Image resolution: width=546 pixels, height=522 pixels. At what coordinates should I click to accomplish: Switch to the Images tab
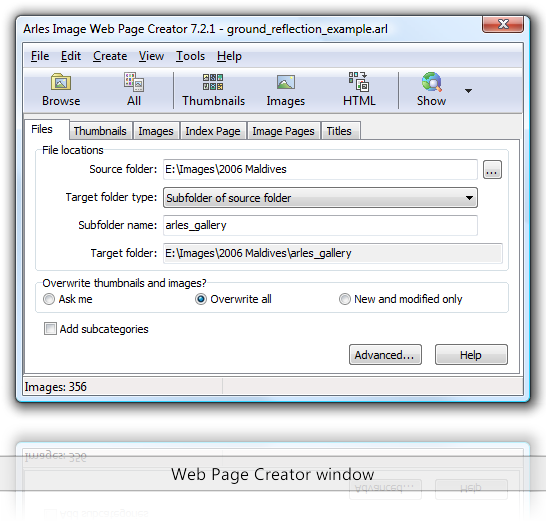click(156, 131)
